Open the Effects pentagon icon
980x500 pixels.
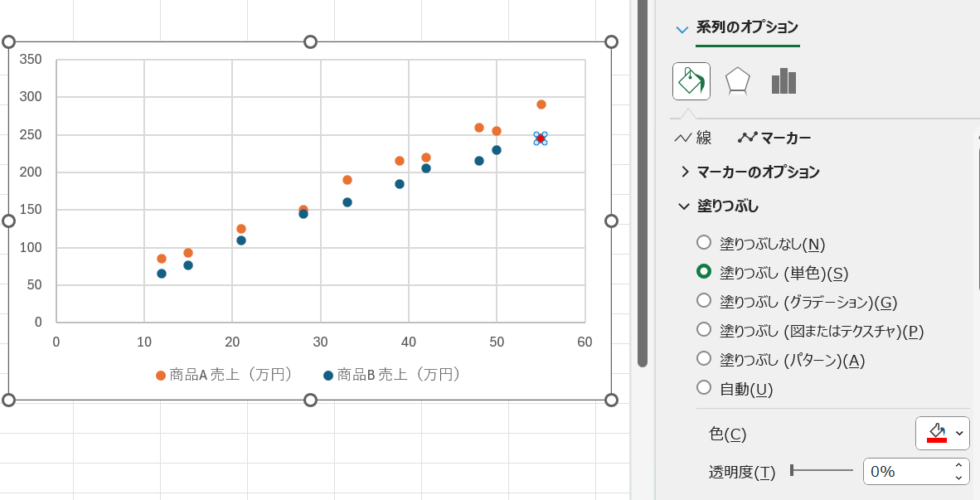[736, 80]
